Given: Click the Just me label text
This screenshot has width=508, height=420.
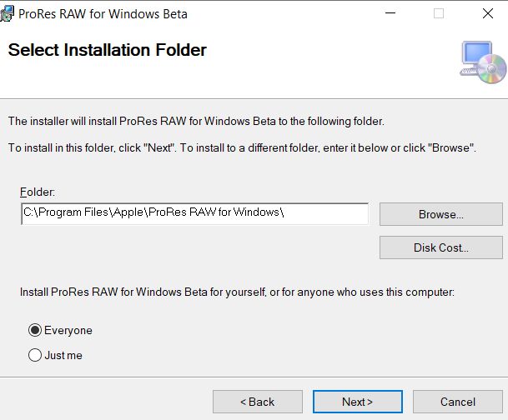Looking at the screenshot, I should click(63, 355).
